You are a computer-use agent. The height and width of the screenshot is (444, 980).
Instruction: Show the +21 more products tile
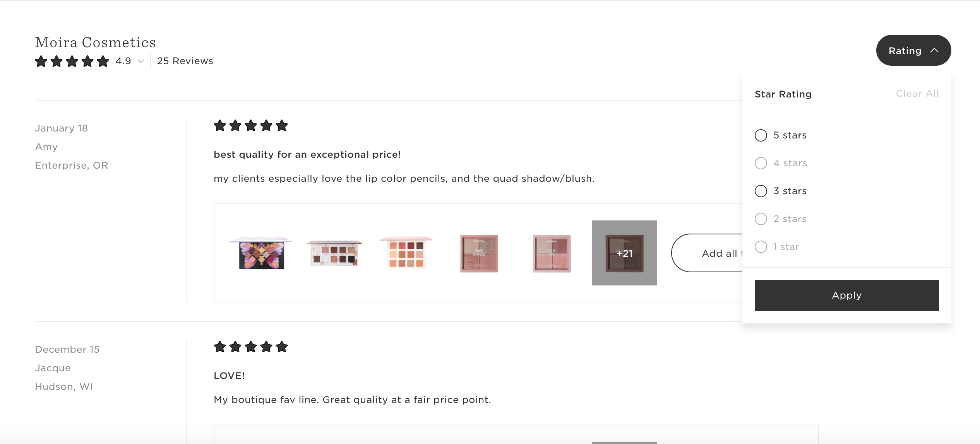coord(624,253)
